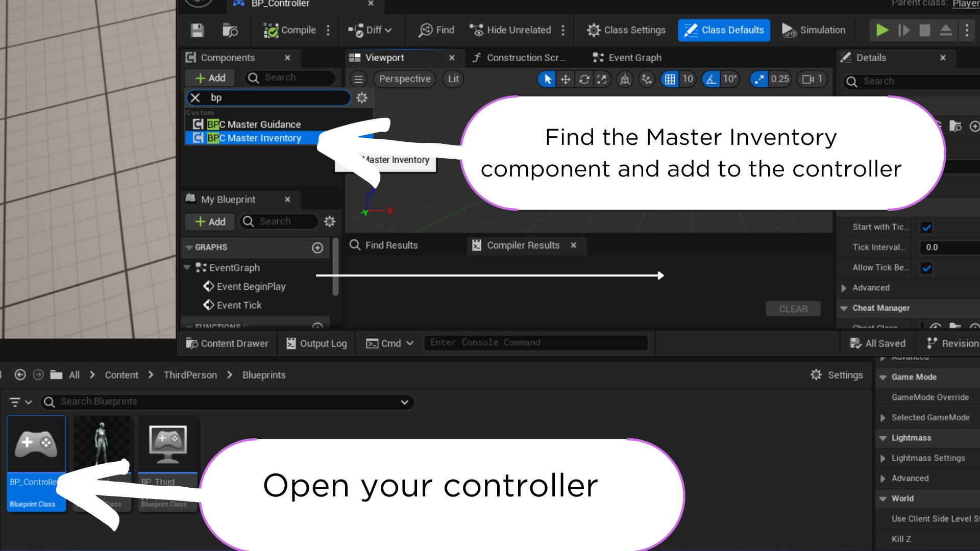The height and width of the screenshot is (551, 980).
Task: Toggle Start with Tick Enabled checkbox
Action: (x=926, y=228)
